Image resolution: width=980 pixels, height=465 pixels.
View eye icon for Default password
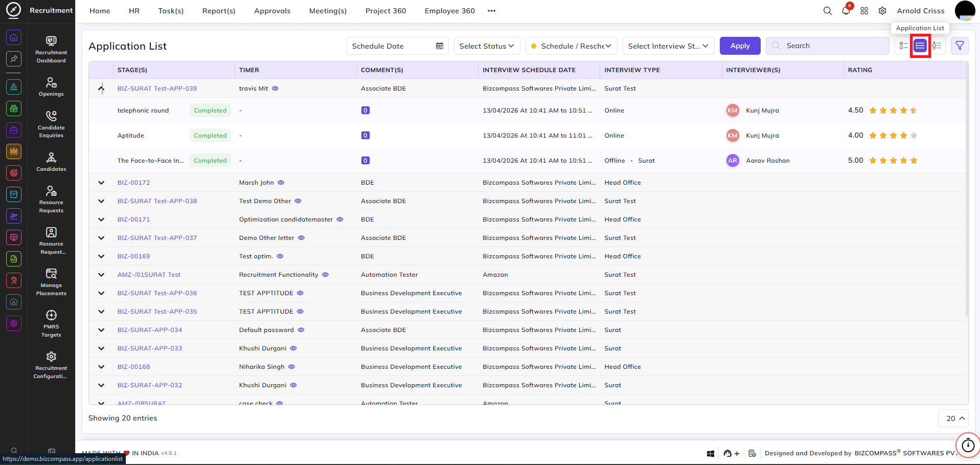(x=301, y=330)
